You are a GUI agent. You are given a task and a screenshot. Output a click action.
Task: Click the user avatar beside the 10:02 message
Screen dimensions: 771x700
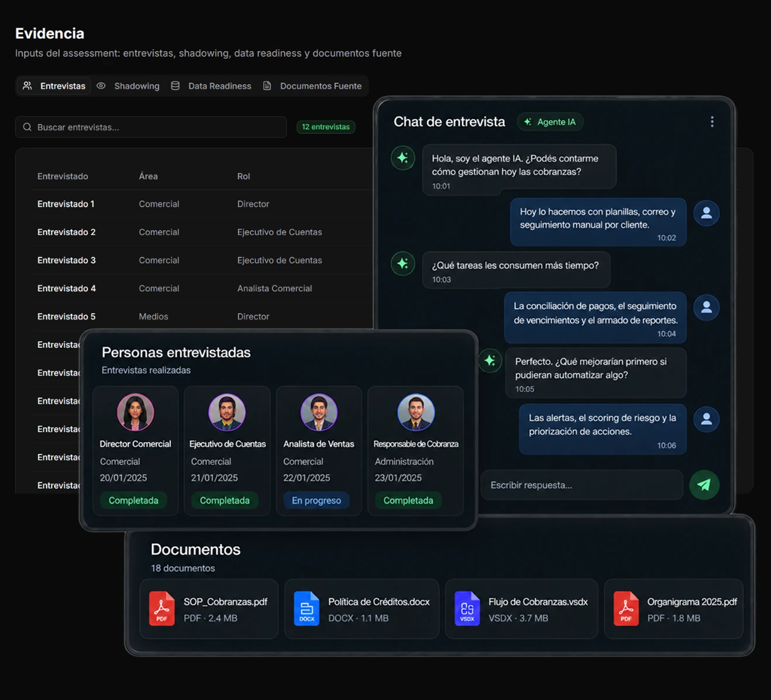coord(707,213)
